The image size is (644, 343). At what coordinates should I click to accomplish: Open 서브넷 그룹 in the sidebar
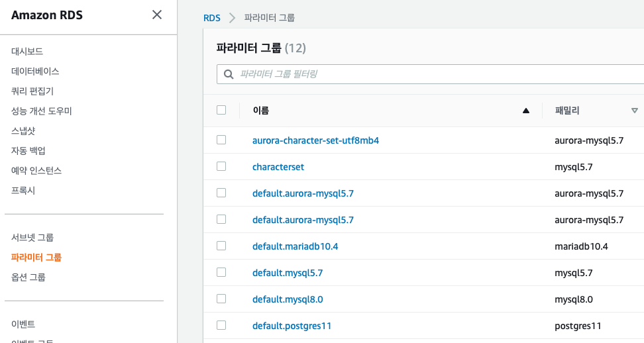pyautogui.click(x=32, y=238)
